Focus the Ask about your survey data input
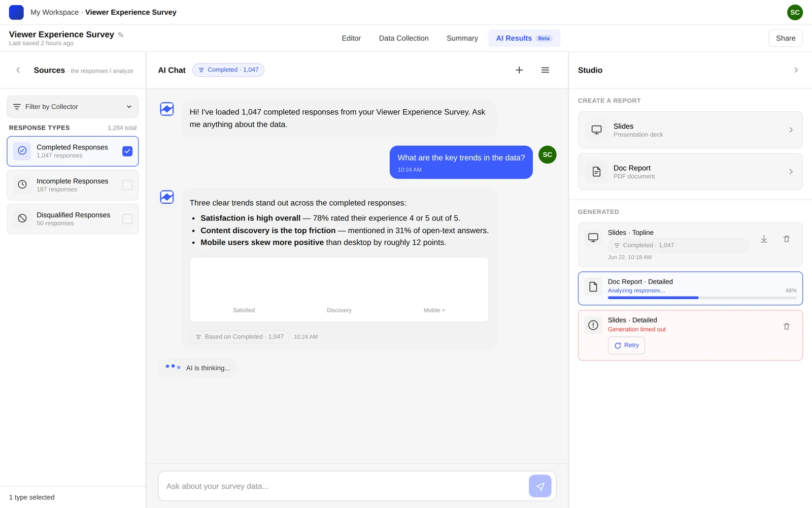Screen dimensions: 812x508 (x=345, y=486)
